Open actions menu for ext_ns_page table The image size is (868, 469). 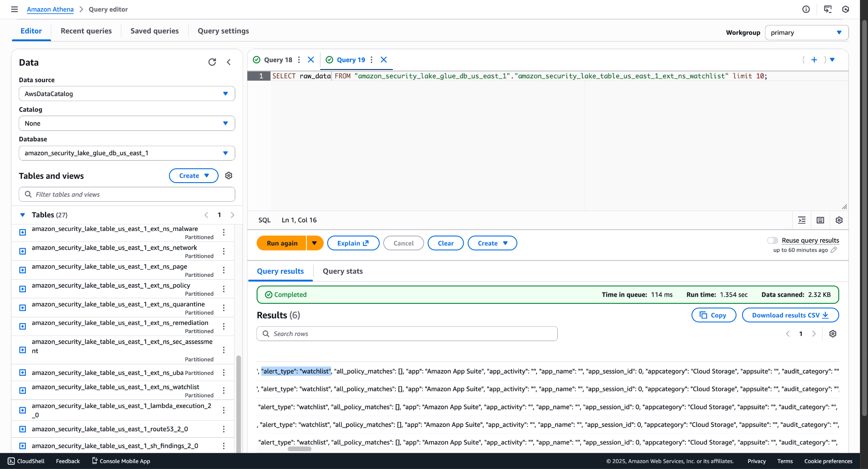(224, 270)
